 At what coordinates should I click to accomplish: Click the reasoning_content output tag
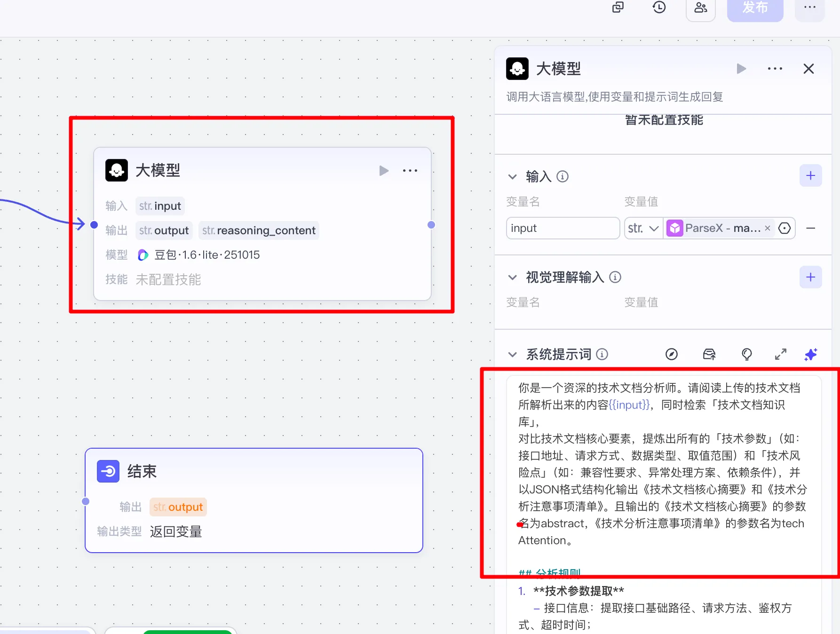pyautogui.click(x=259, y=230)
